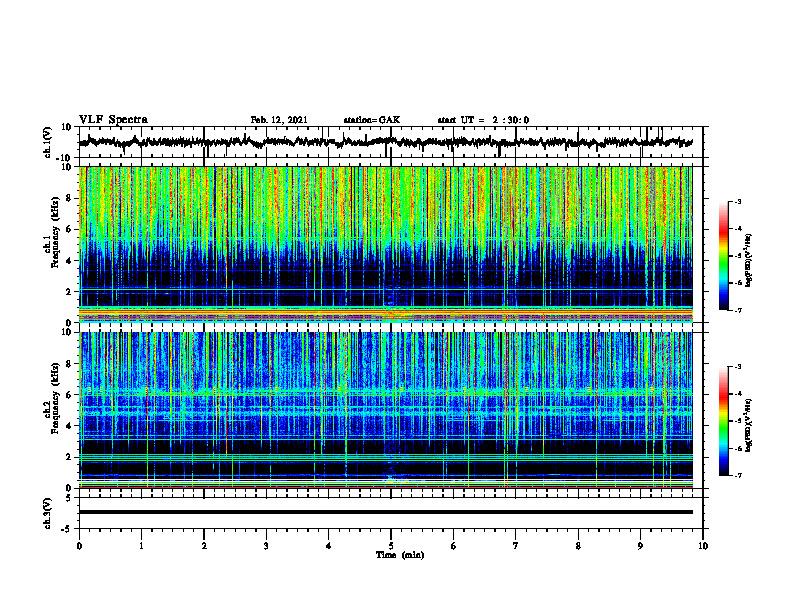Click the "4" kHz tick on ch.1 spectrogram
Image resolution: width=792 pixels, height=612 pixels.
click(69, 261)
